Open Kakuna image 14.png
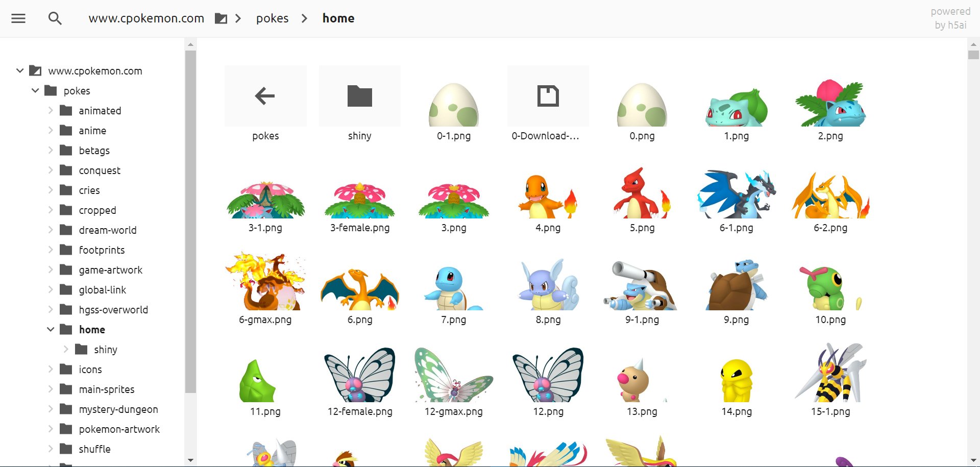 [736, 381]
